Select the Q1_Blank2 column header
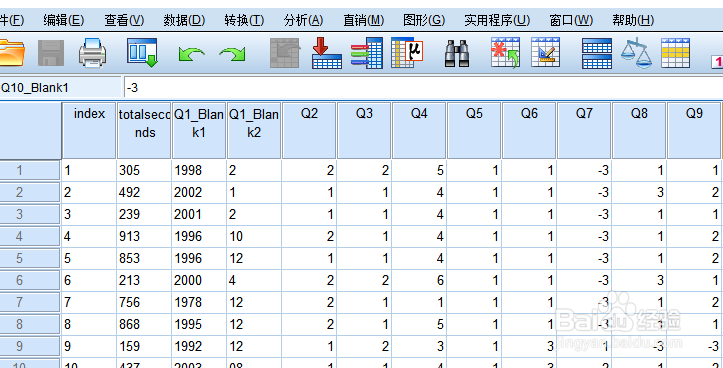The width and height of the screenshot is (723, 368). click(254, 131)
